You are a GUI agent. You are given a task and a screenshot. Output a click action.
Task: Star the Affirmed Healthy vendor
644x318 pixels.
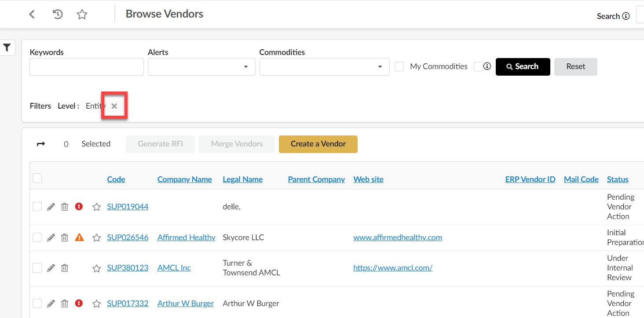(x=96, y=238)
